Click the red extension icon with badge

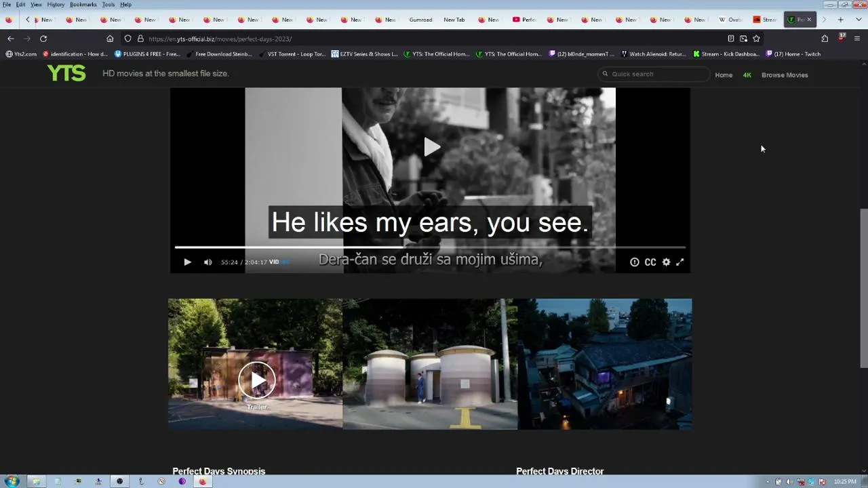(x=842, y=38)
